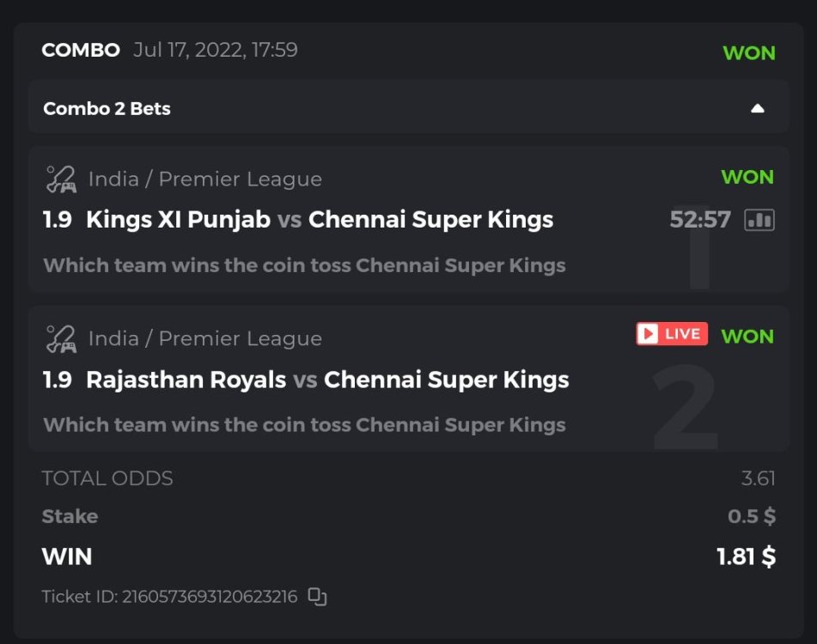Watch the LIVE stream badge
Viewport: 817px width, 644px height.
672,334
